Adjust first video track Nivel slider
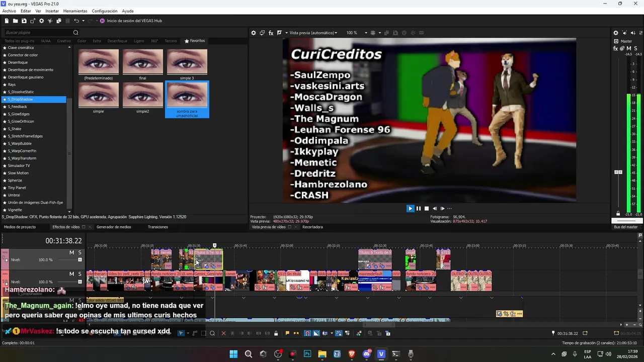The image size is (644, 362). coord(79,259)
